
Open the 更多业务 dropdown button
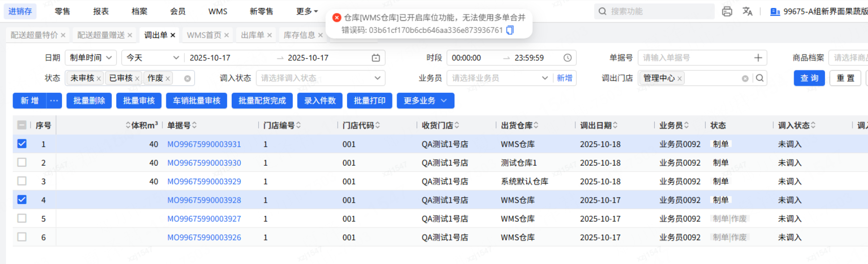tap(426, 101)
